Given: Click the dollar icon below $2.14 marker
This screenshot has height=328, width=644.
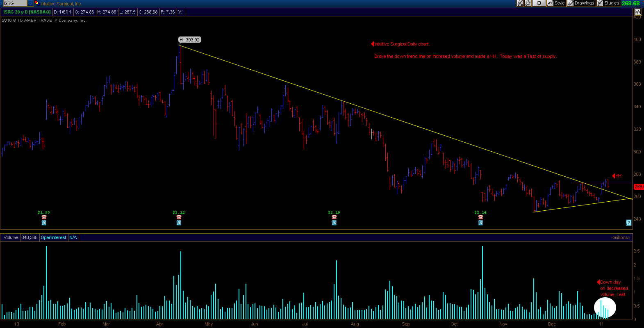Looking at the screenshot, I should point(480,223).
